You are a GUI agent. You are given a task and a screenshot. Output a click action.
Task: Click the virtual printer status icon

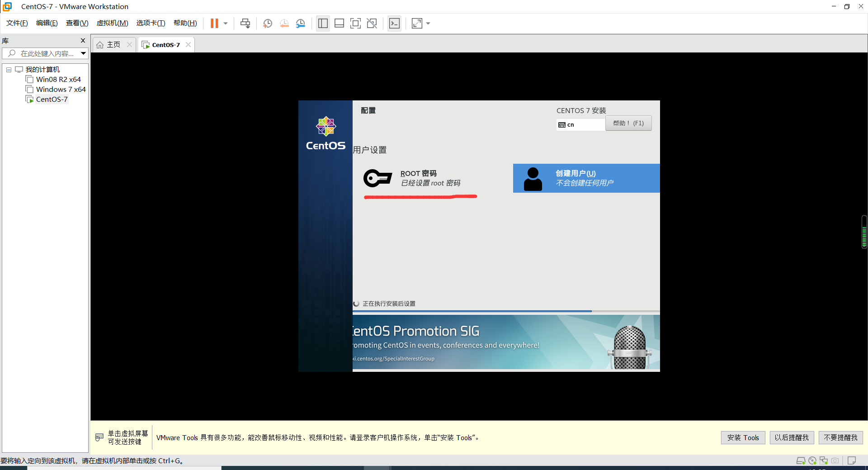coord(853,461)
